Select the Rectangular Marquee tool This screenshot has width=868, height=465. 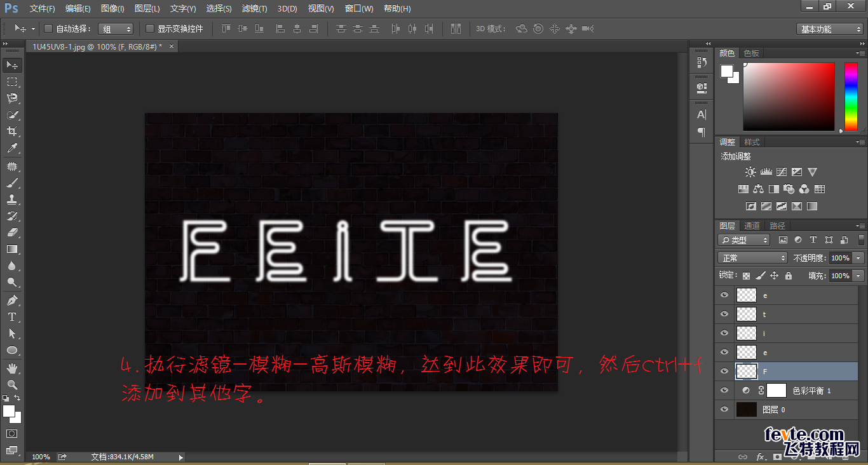[12, 82]
